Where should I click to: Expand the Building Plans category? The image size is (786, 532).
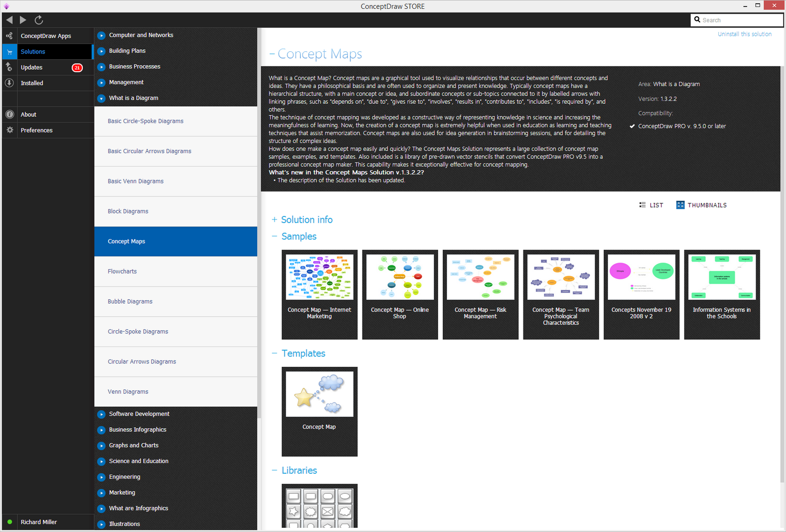[x=102, y=51]
